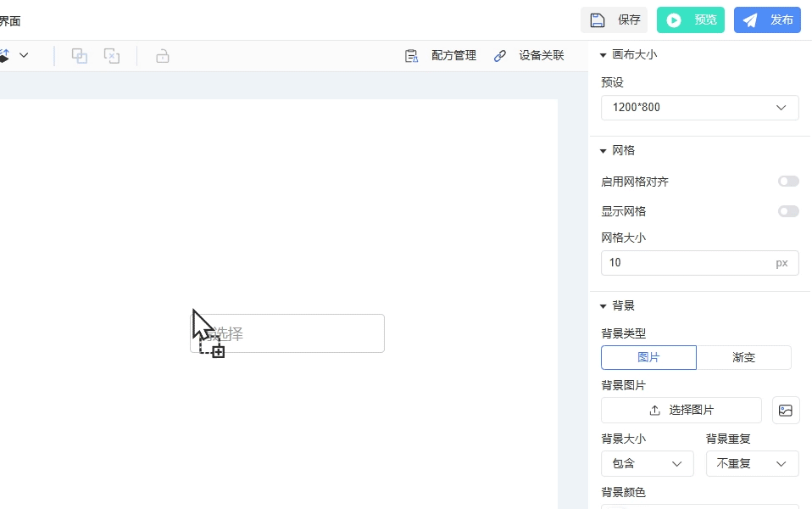This screenshot has width=812, height=509.
Task: Select 图片 background type
Action: [648, 358]
